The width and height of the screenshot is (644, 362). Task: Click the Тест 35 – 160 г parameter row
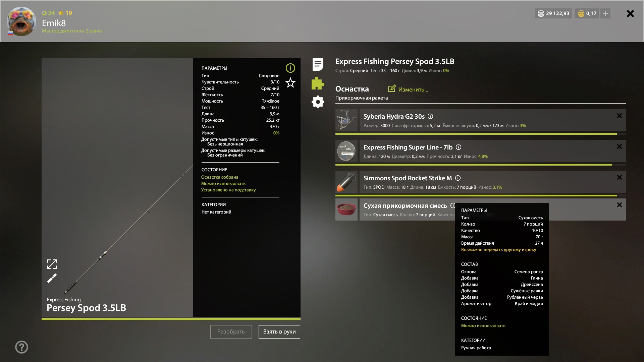(x=240, y=108)
